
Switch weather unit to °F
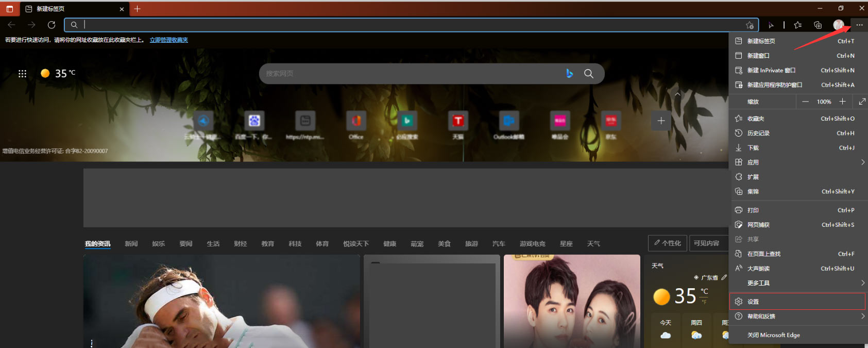[x=704, y=302]
